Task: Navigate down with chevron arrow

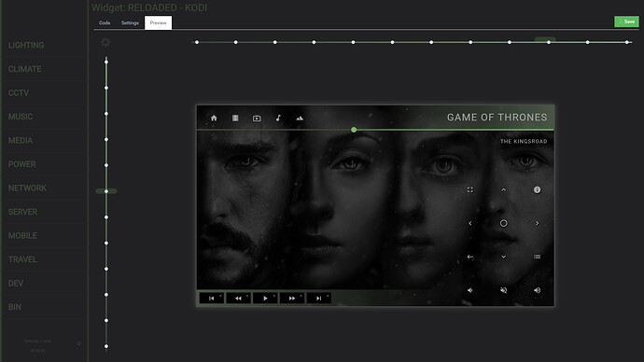Action: click(x=504, y=257)
